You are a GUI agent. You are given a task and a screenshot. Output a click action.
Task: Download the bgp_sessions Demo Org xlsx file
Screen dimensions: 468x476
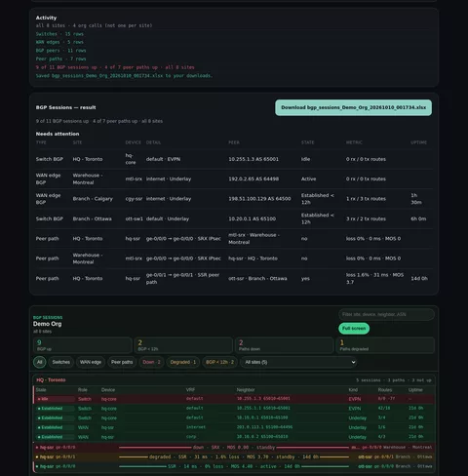click(353, 107)
